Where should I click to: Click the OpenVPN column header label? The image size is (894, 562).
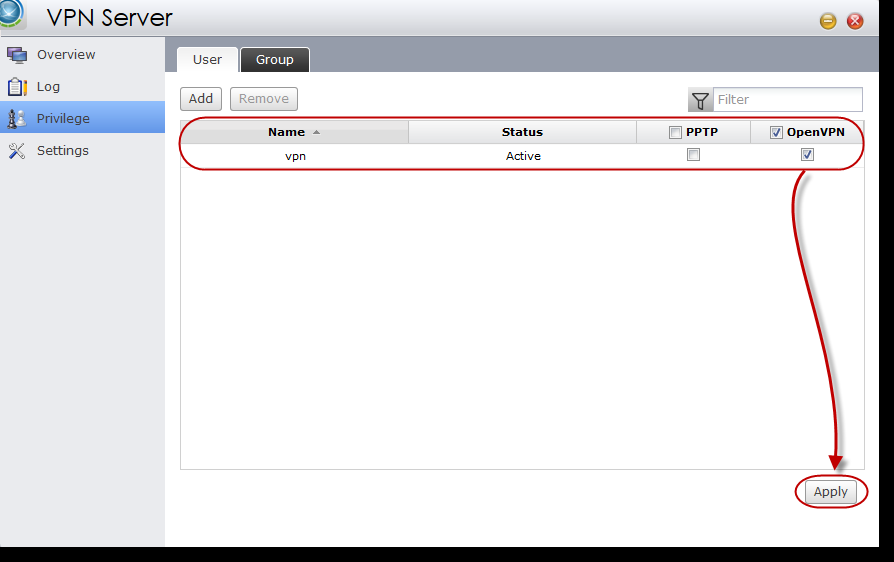point(816,132)
